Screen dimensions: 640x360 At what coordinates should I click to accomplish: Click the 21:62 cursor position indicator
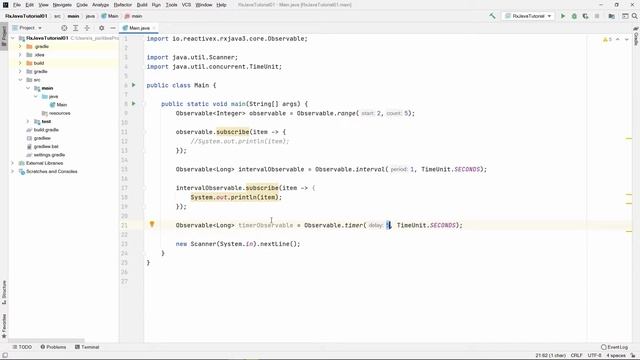[550, 356]
